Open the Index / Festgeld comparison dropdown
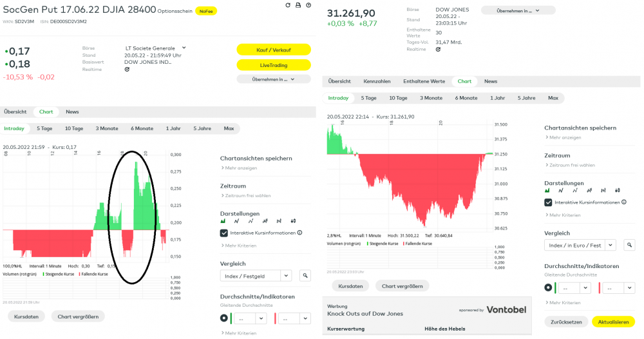644x339 pixels. point(256,276)
